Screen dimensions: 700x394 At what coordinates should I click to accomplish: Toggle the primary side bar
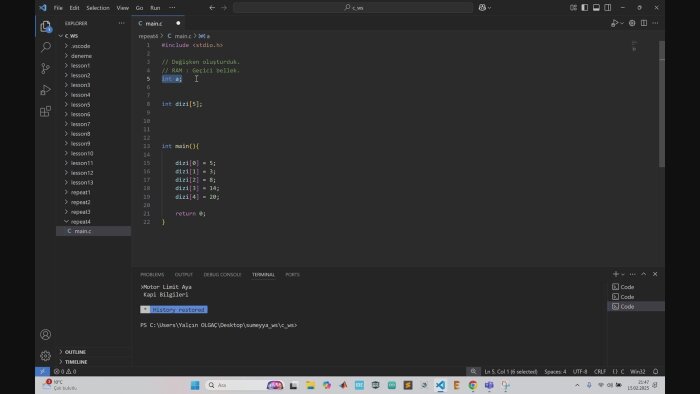click(585, 8)
